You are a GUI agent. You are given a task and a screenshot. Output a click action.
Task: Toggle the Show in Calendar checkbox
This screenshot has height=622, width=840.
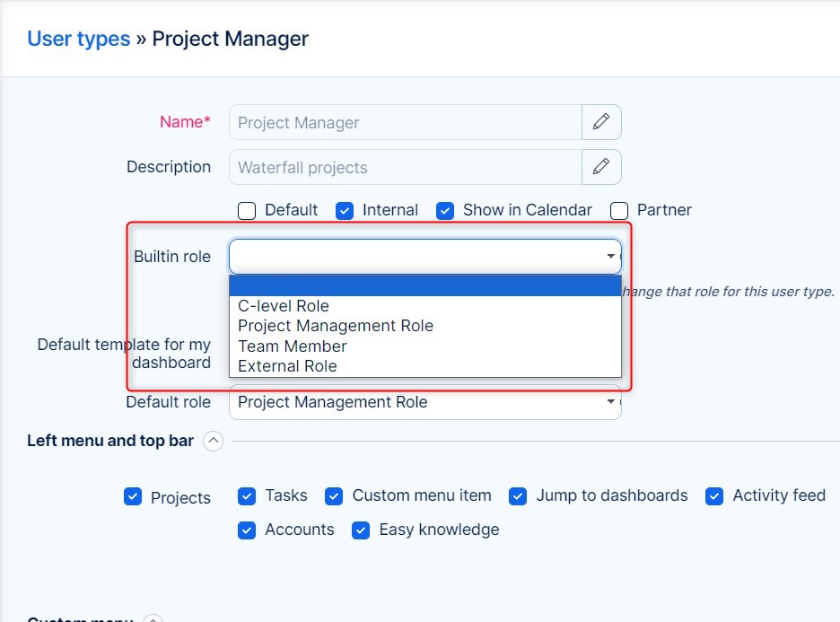[445, 211]
